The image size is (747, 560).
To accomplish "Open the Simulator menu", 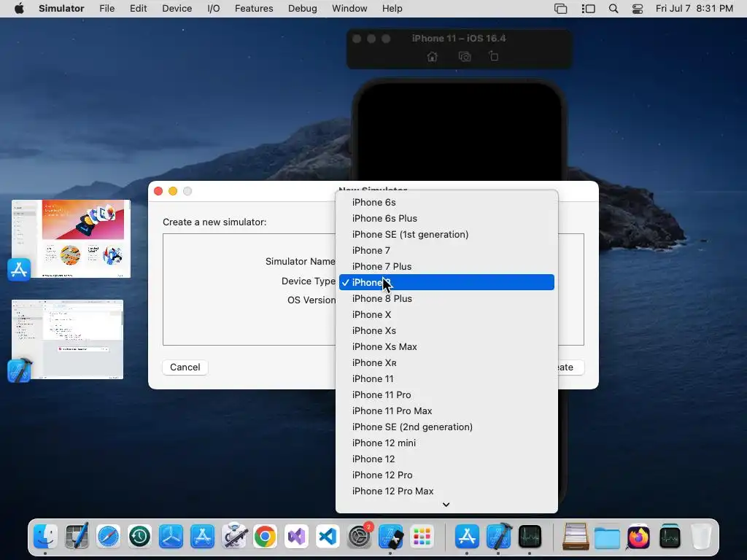I will [x=61, y=9].
